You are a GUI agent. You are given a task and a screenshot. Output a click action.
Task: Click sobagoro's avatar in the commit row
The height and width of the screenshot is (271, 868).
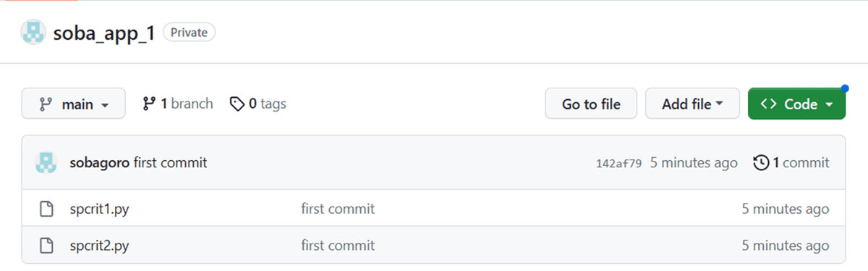(x=46, y=163)
